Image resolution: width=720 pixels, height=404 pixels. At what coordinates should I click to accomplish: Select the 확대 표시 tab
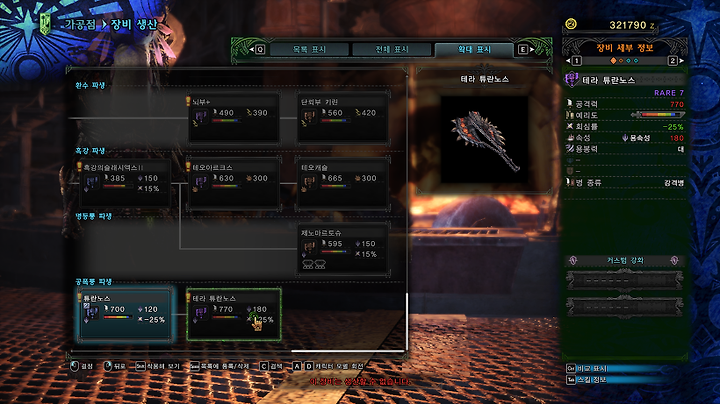click(474, 49)
